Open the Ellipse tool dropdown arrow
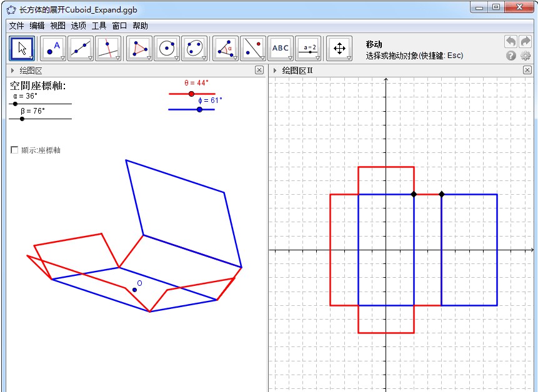 pyautogui.click(x=204, y=58)
